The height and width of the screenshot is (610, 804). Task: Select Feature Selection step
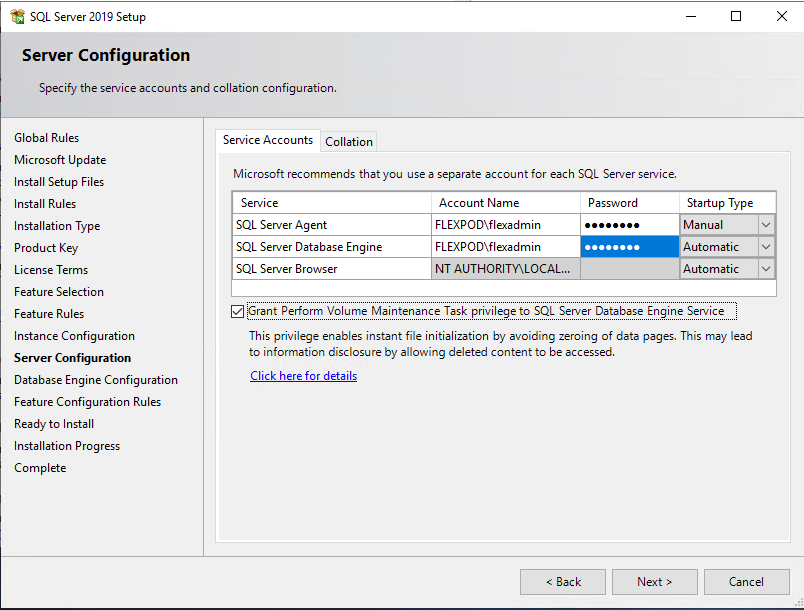[59, 292]
